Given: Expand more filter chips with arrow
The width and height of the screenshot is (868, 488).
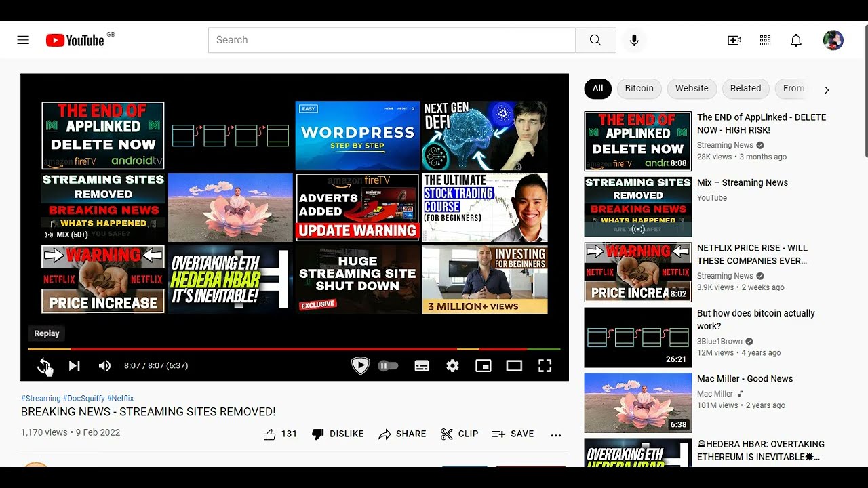Looking at the screenshot, I should coord(826,89).
